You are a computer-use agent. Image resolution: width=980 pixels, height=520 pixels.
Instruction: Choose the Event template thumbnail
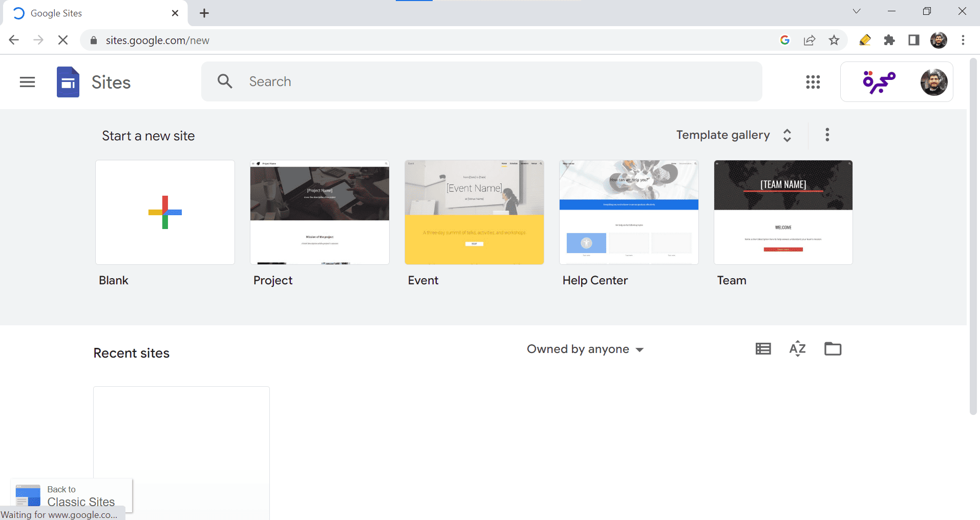(x=474, y=213)
